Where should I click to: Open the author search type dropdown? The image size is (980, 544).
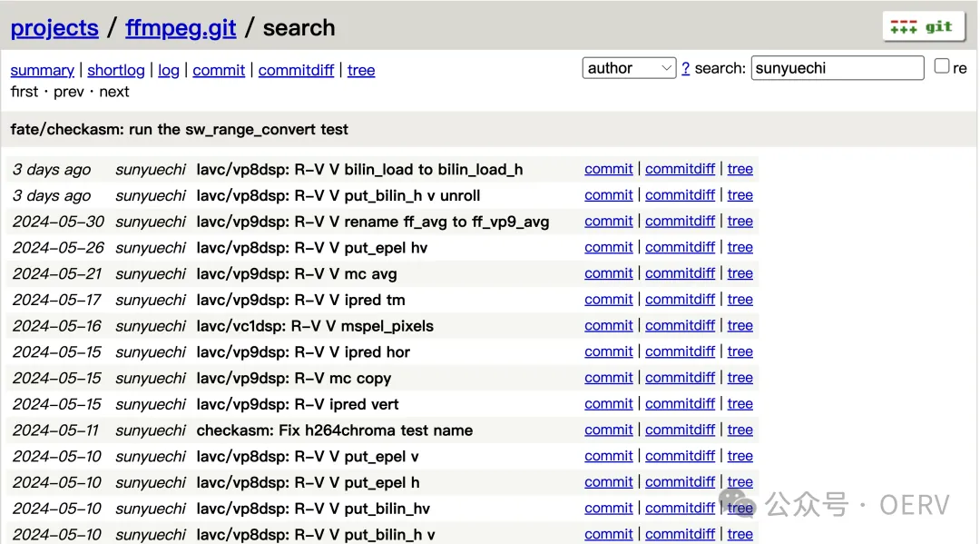click(629, 68)
